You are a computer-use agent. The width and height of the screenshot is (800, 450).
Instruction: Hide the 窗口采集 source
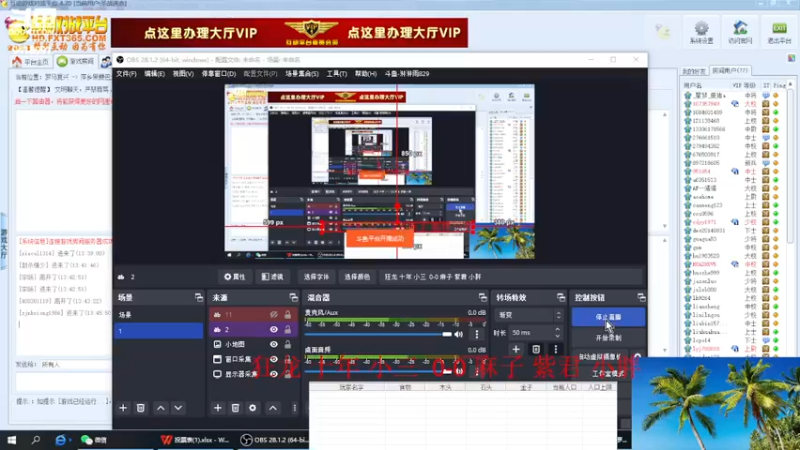(x=274, y=359)
